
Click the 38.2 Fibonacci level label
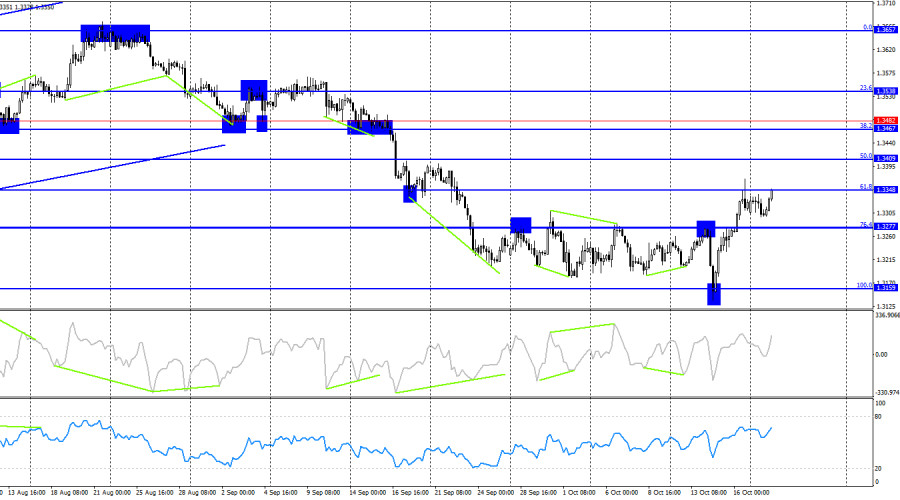(866, 125)
